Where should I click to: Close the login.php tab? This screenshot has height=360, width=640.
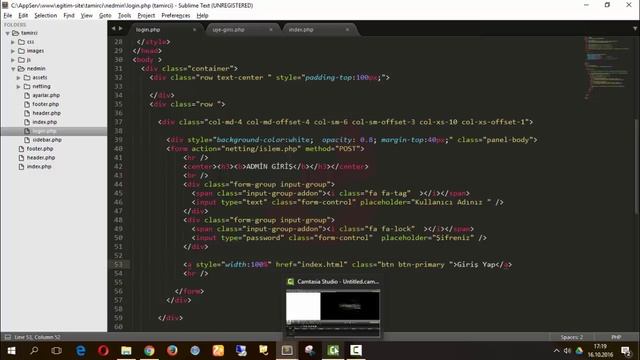pos(194,29)
